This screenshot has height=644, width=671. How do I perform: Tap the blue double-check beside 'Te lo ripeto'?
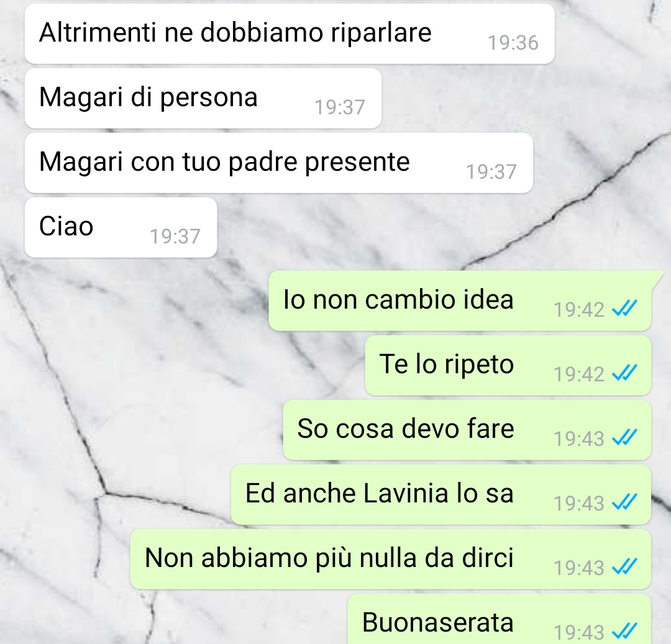point(625,373)
